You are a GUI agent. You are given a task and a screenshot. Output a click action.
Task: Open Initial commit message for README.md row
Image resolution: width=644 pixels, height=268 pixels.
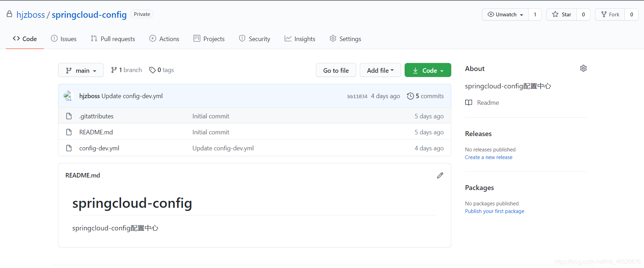tap(211, 132)
